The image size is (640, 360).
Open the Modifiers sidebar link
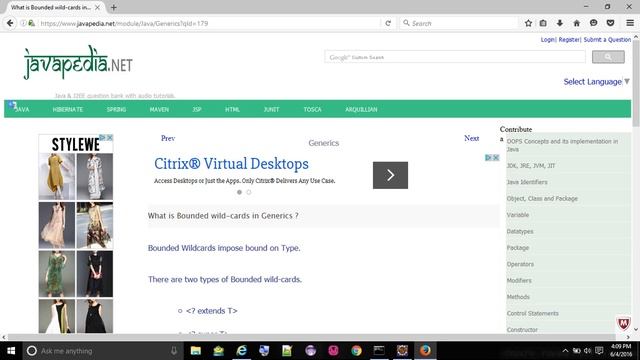pyautogui.click(x=519, y=280)
